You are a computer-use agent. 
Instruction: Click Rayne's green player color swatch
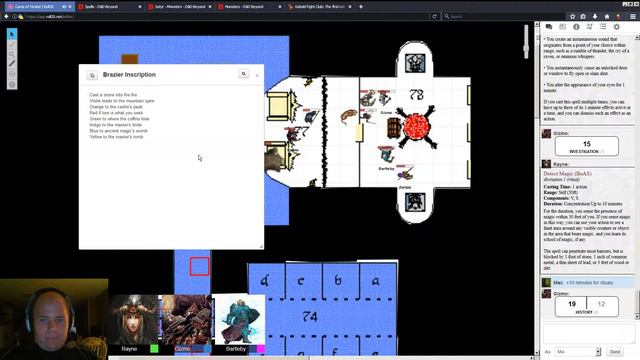154,349
